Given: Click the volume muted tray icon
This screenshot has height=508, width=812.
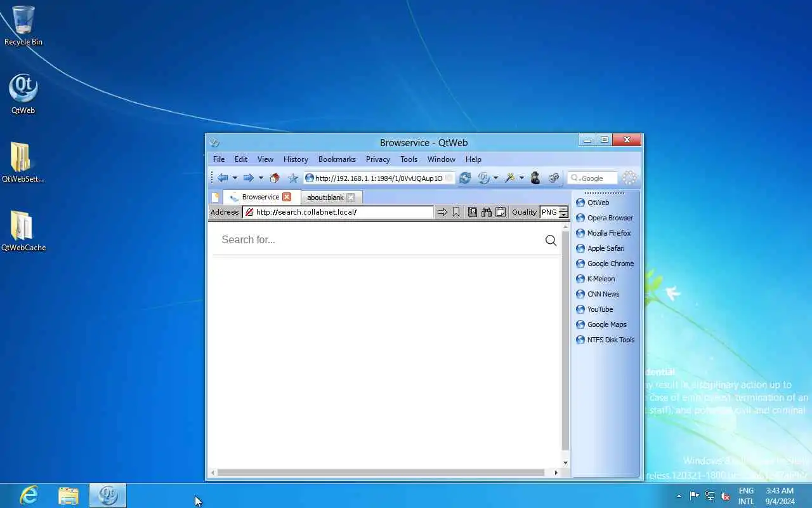Looking at the screenshot, I should coord(725,497).
